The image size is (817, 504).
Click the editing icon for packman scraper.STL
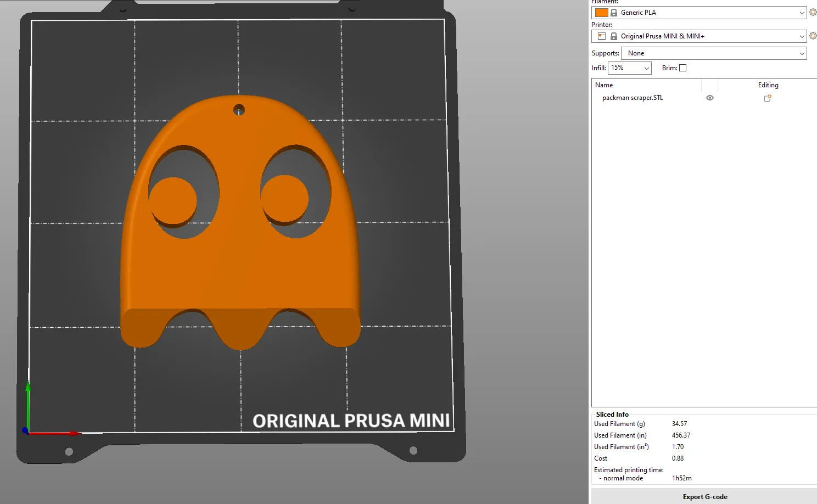click(x=768, y=98)
